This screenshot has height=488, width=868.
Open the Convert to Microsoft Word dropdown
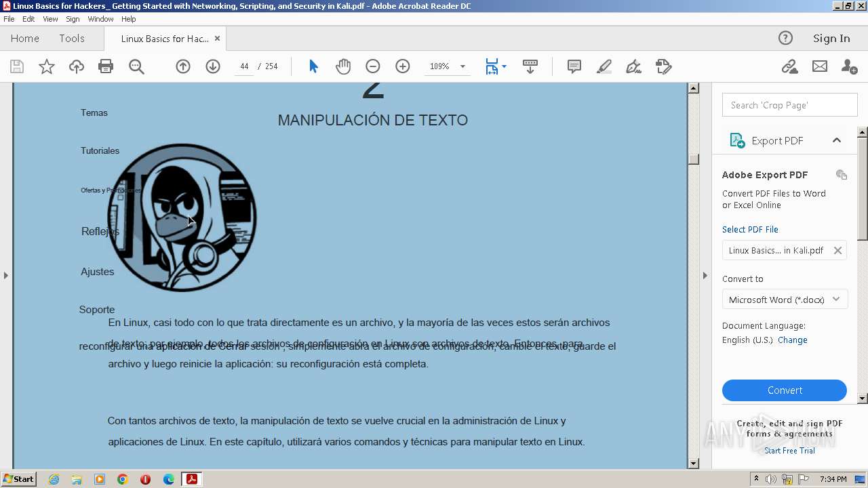pyautogui.click(x=785, y=300)
